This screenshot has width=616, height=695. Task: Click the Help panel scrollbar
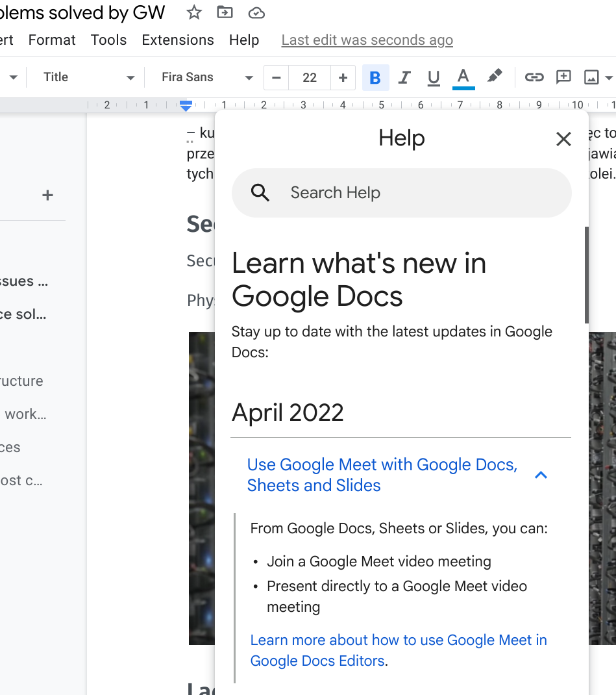pyautogui.click(x=587, y=275)
